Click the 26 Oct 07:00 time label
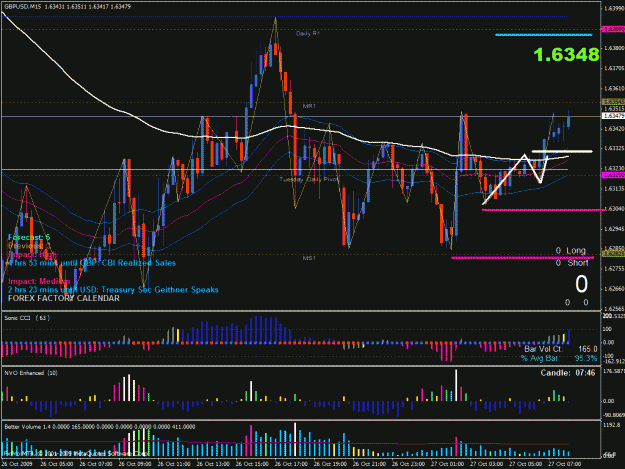This screenshot has height=469, width=625. 95,464
